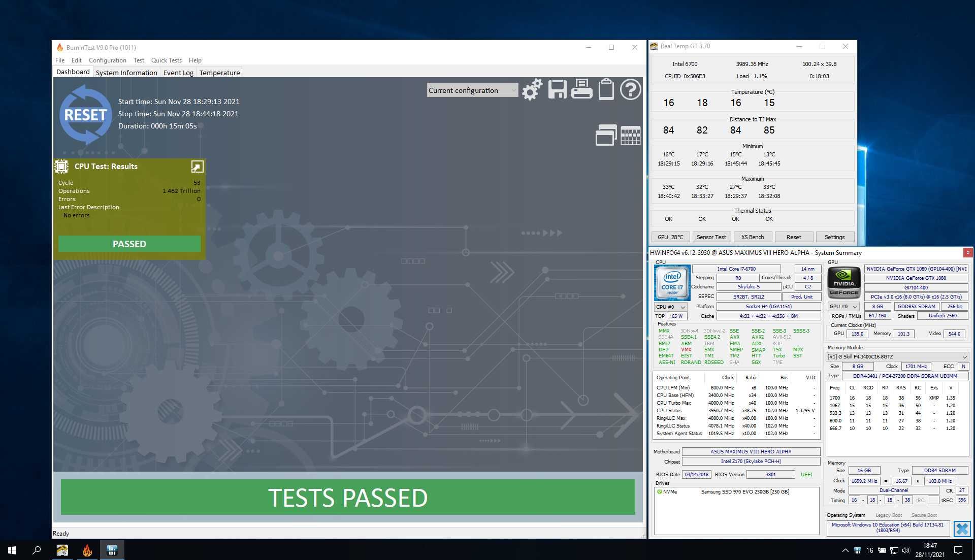Click the clipboard copy results icon

point(606,89)
